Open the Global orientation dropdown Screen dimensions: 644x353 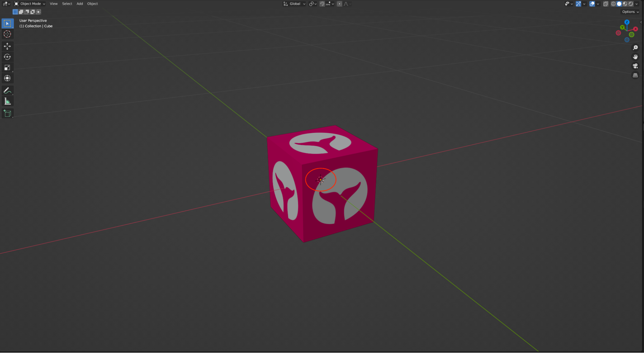pyautogui.click(x=294, y=4)
